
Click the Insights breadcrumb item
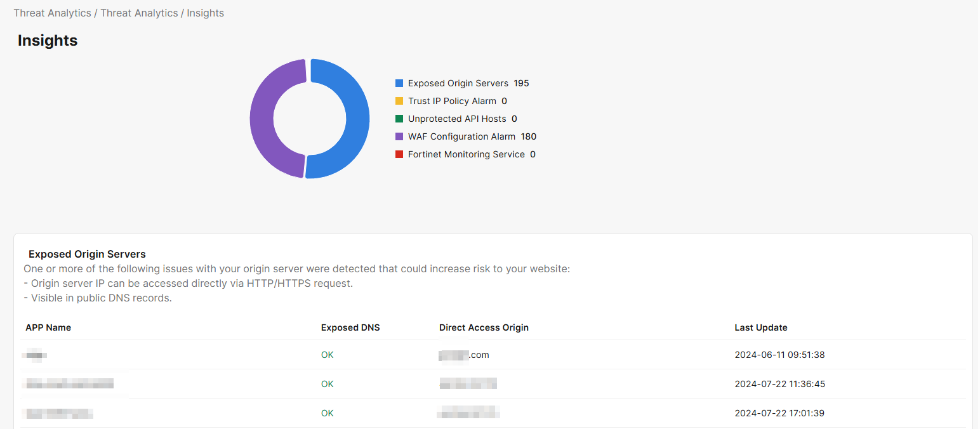(205, 13)
